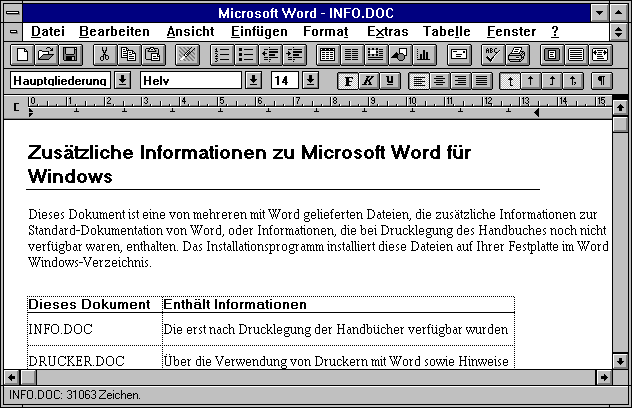
Task: Show or hide paragraph marks
Action: point(601,81)
